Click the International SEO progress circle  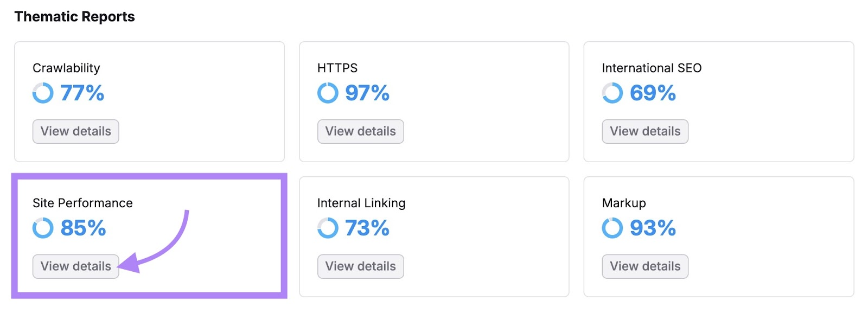point(612,93)
